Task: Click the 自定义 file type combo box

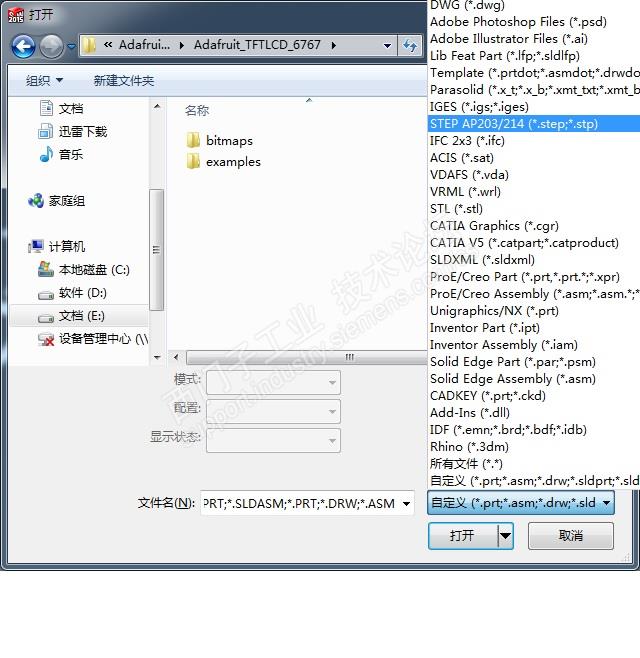Action: click(521, 503)
